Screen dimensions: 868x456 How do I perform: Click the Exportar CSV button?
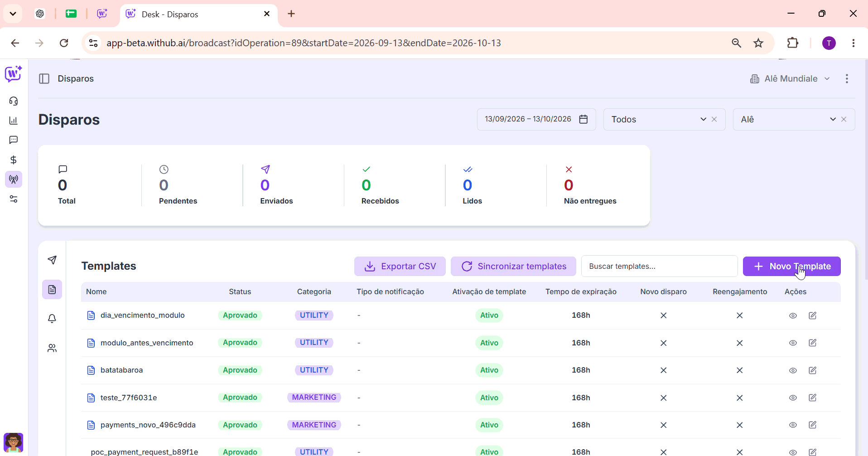click(x=400, y=267)
